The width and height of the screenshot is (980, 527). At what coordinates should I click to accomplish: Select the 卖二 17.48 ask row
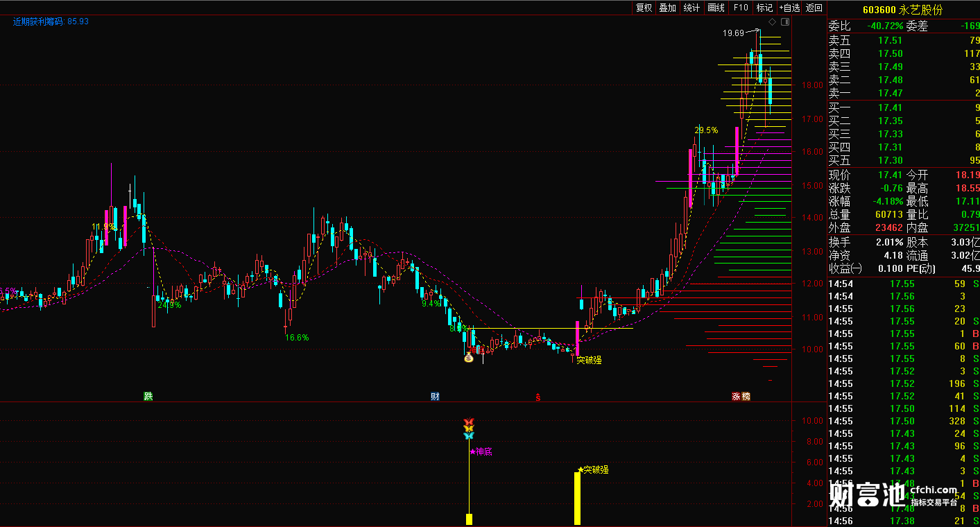904,80
